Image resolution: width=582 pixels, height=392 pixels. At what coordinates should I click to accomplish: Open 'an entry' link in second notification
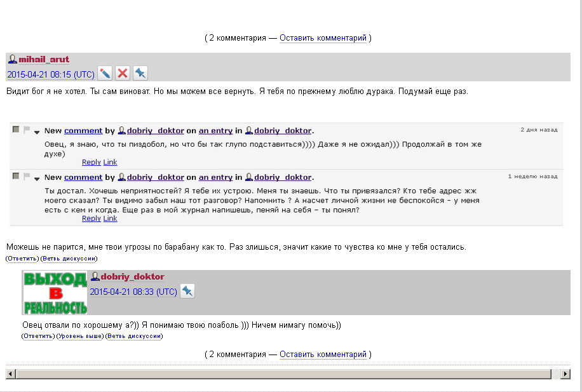point(215,177)
